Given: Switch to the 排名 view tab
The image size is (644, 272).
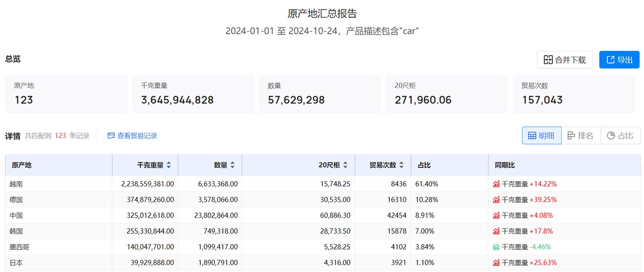Looking at the screenshot, I should tap(581, 136).
